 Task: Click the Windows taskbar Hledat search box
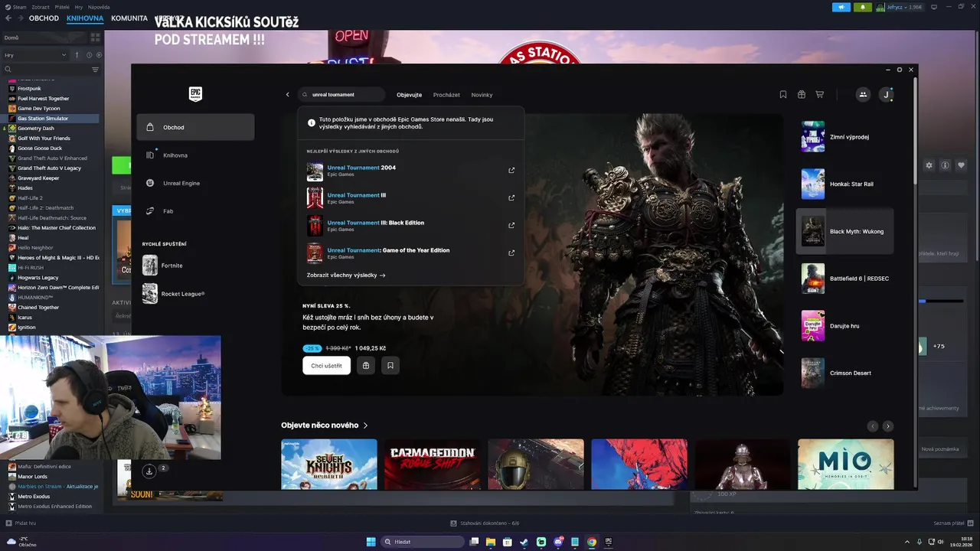pos(423,542)
